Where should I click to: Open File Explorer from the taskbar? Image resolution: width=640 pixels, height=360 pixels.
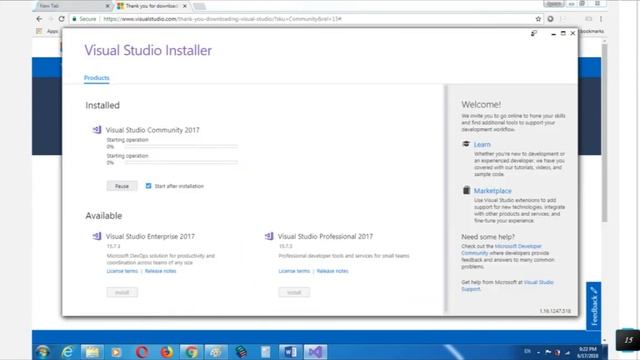(x=92, y=351)
